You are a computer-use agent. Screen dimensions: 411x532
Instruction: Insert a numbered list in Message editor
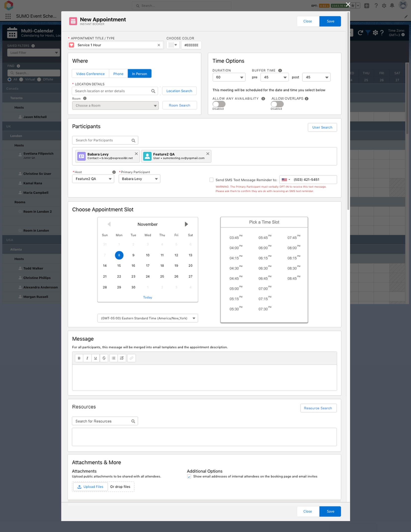(122, 358)
